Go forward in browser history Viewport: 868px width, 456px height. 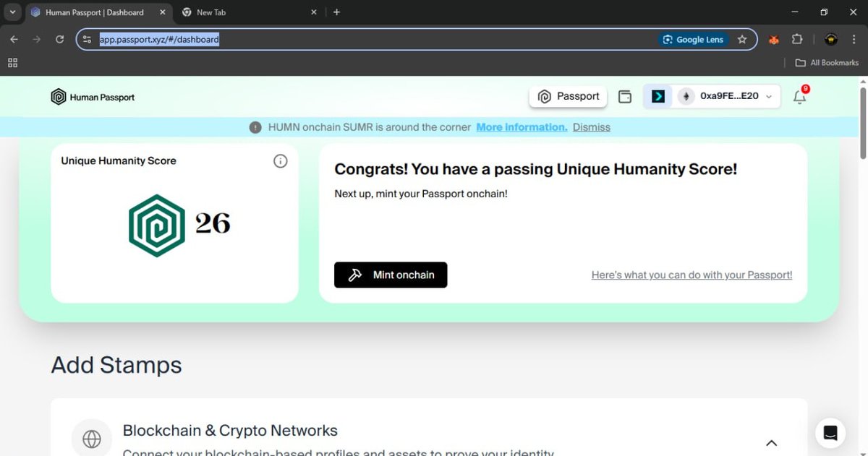pyautogui.click(x=37, y=40)
